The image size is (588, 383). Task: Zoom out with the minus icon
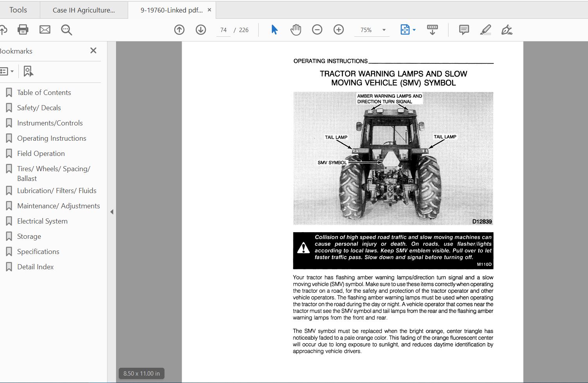(317, 30)
